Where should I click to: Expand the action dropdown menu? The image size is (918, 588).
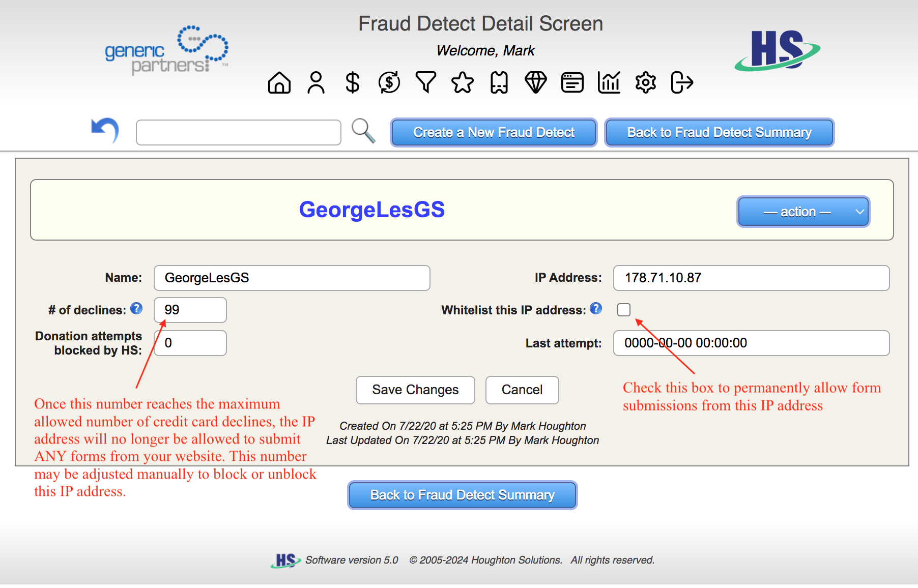click(803, 212)
